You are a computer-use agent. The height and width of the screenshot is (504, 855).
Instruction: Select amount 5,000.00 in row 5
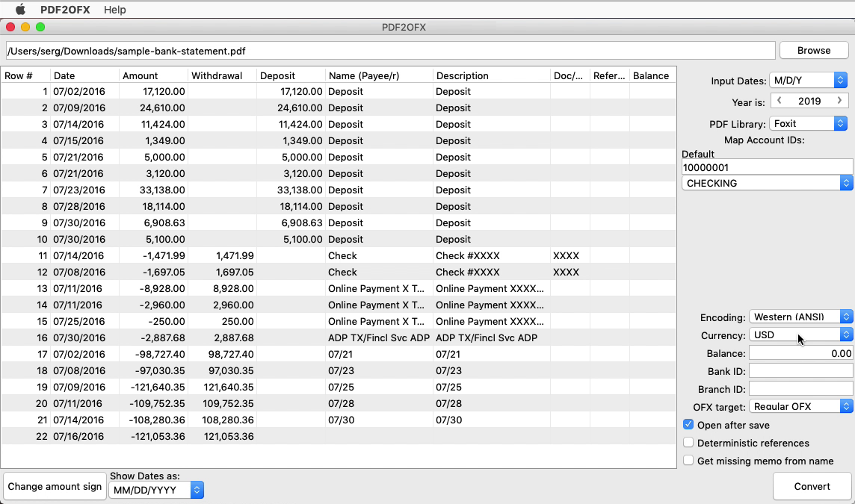(x=153, y=157)
